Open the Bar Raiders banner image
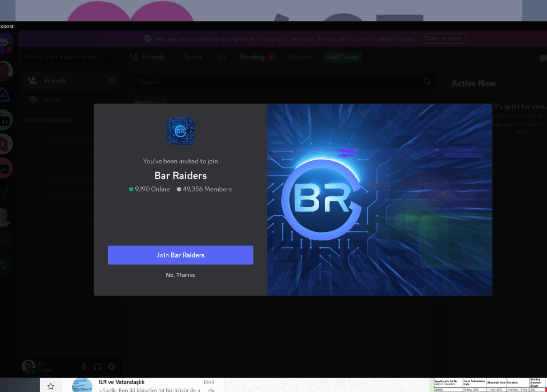 point(380,200)
